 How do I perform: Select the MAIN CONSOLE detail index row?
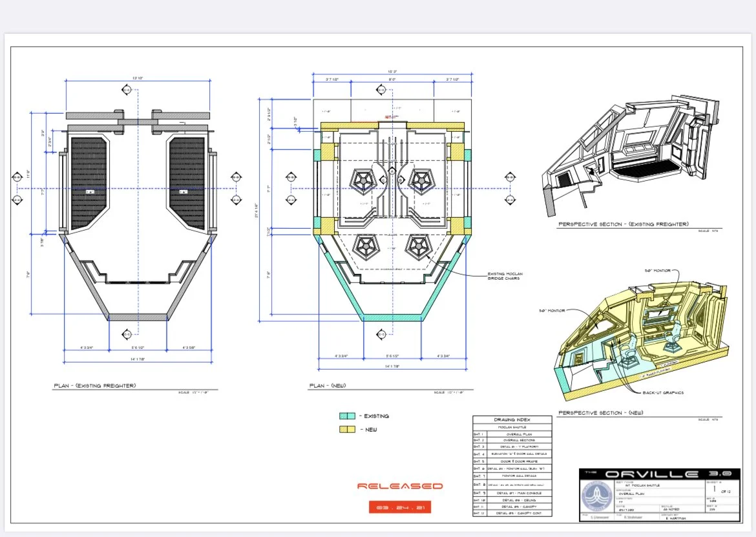[512, 493]
